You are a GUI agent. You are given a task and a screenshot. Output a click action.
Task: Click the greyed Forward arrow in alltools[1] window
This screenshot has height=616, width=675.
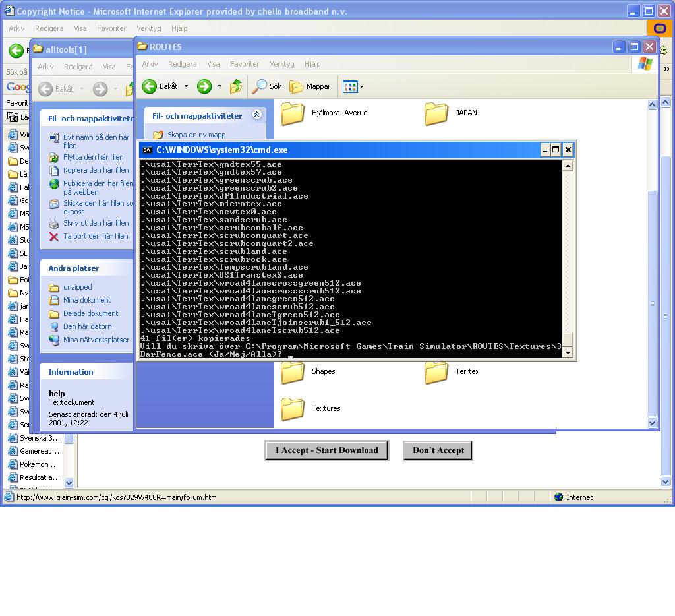(x=100, y=89)
